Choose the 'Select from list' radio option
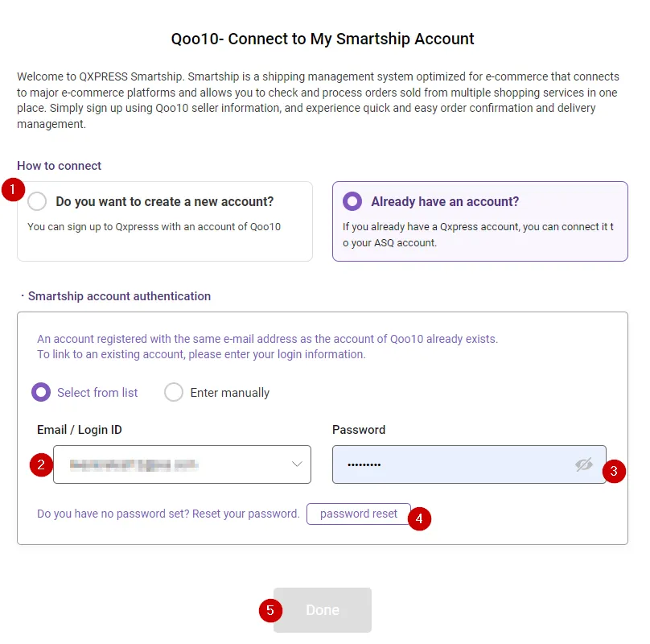 (x=41, y=393)
